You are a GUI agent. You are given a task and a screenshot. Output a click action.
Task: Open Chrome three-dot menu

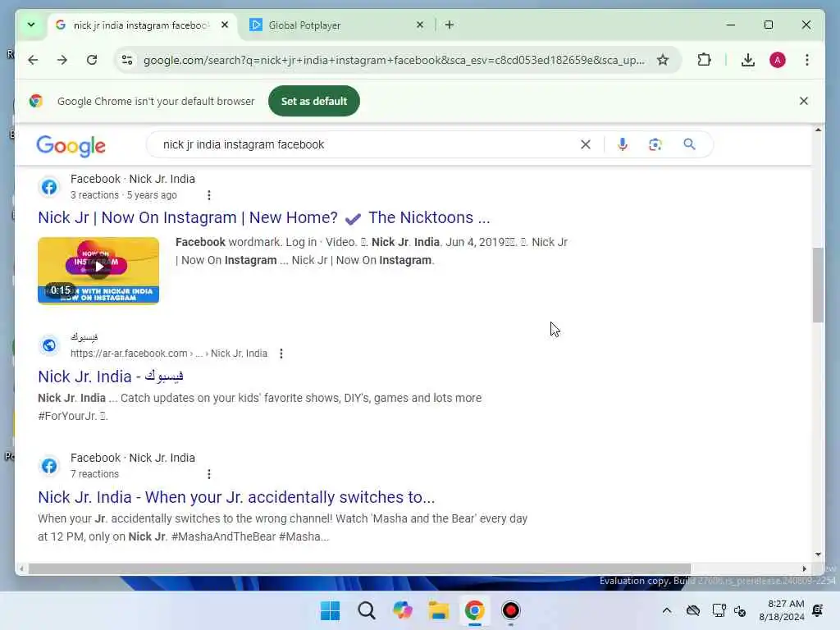807,60
